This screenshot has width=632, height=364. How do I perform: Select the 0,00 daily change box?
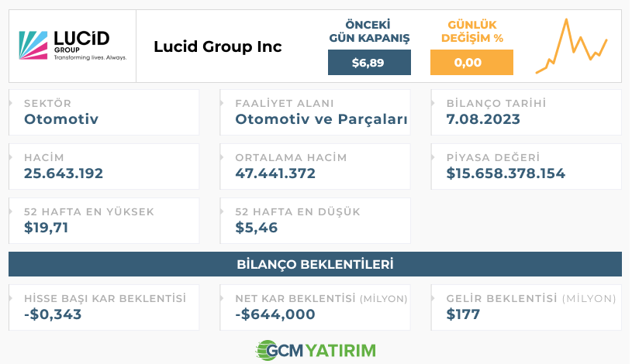point(471,63)
